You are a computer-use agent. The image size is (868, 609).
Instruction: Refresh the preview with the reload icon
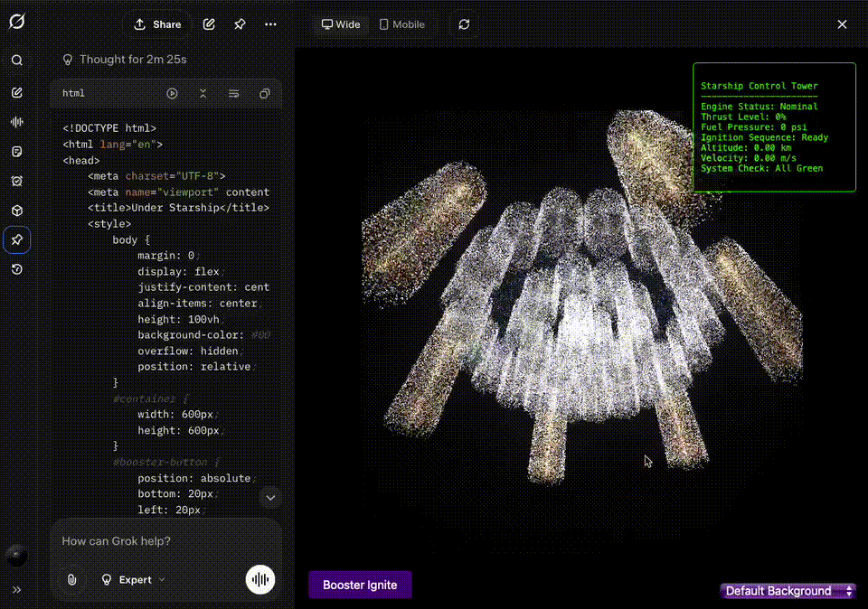click(464, 24)
